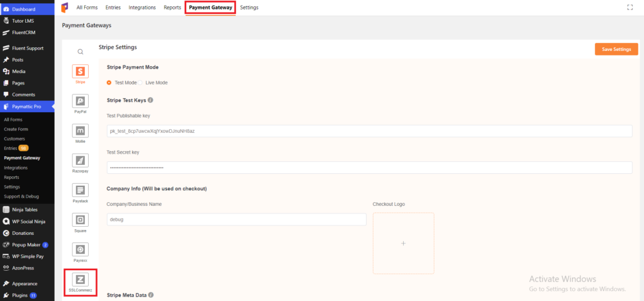Select the Payrexx gateway icon

click(80, 249)
